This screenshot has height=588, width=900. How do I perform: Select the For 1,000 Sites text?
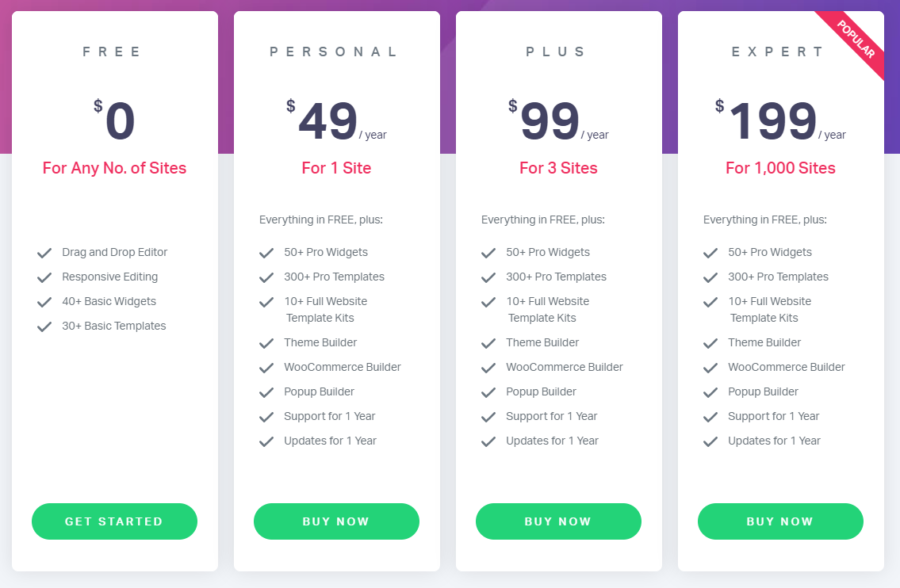(x=780, y=168)
